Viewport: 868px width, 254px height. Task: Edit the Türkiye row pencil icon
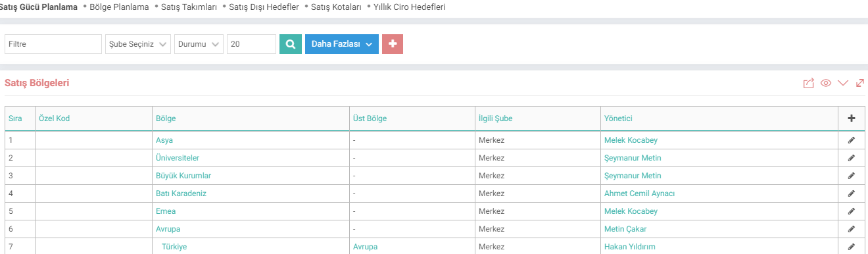[x=852, y=247]
